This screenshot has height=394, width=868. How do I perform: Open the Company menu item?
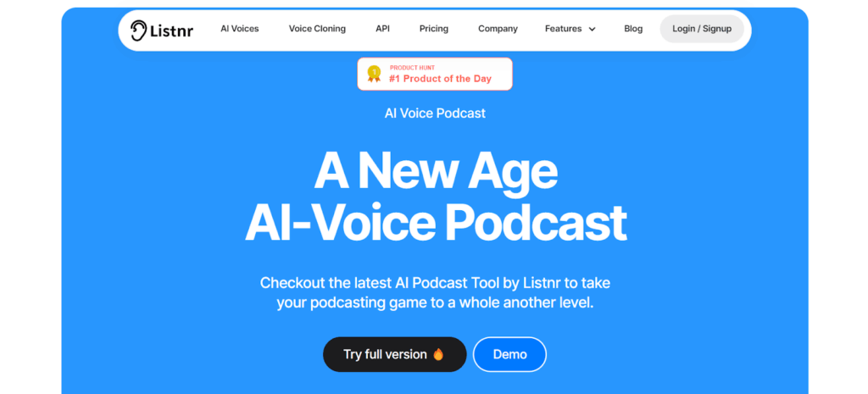click(498, 29)
